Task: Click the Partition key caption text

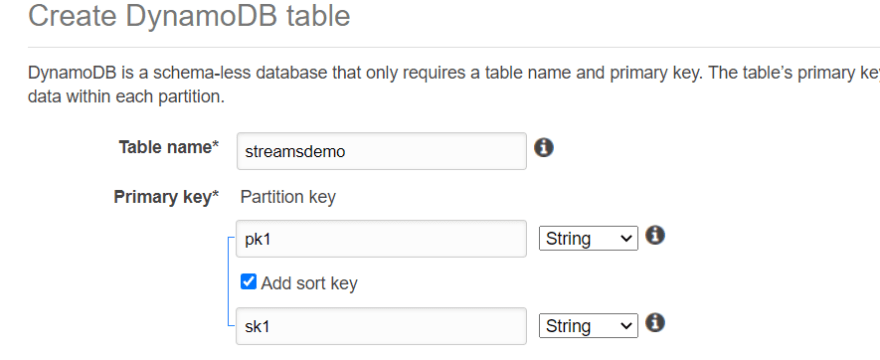Action: tap(288, 197)
